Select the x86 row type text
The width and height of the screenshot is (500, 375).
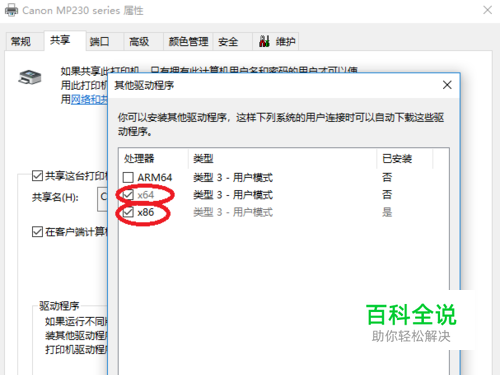tap(233, 212)
